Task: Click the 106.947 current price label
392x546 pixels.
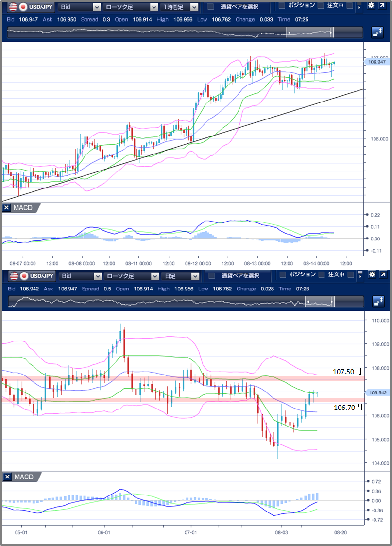Action: [377, 62]
